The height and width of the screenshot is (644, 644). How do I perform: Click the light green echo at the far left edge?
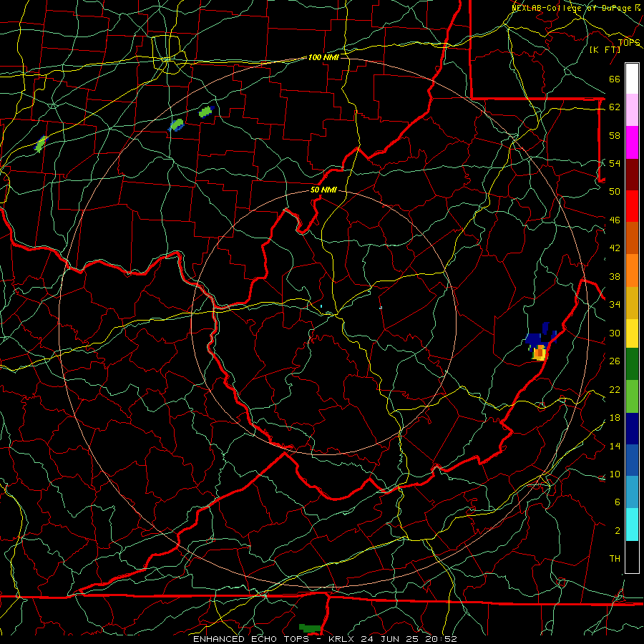click(40, 144)
